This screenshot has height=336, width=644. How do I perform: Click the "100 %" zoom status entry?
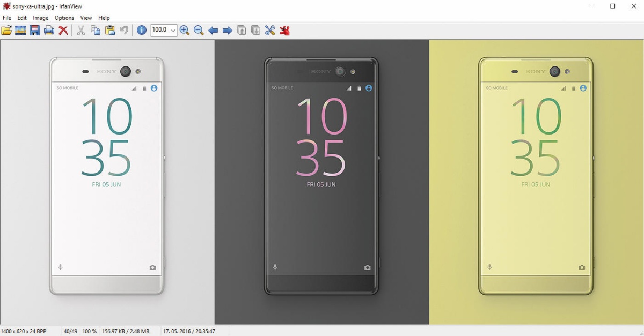(x=90, y=331)
